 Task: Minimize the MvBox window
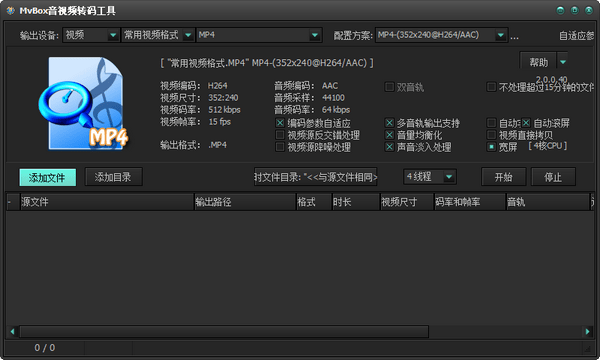(x=560, y=10)
